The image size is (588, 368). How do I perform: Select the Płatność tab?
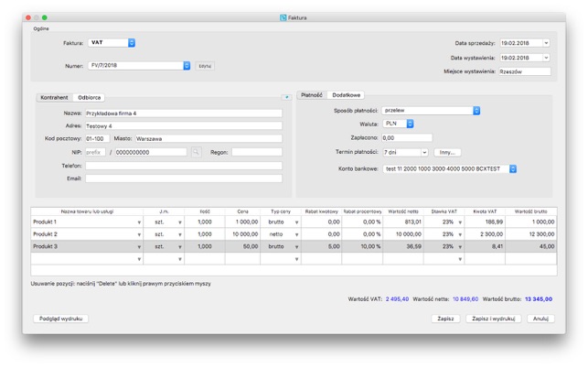point(312,95)
